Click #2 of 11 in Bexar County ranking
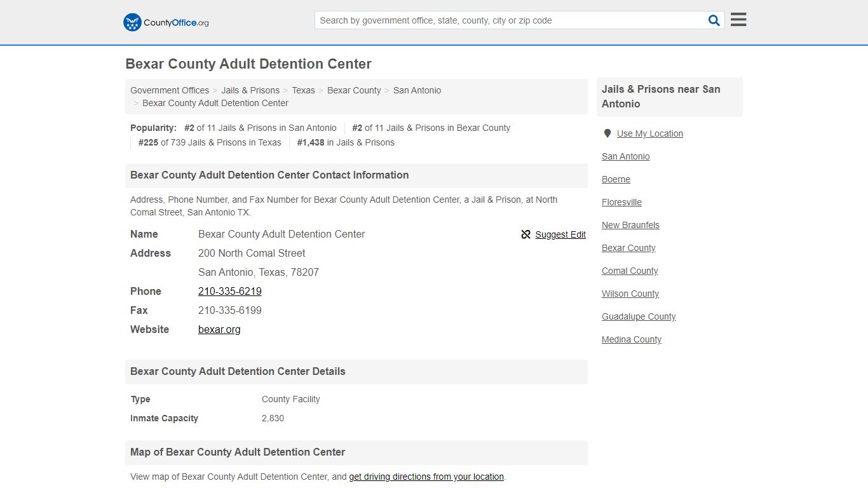The image size is (868, 488). pyautogui.click(x=431, y=128)
